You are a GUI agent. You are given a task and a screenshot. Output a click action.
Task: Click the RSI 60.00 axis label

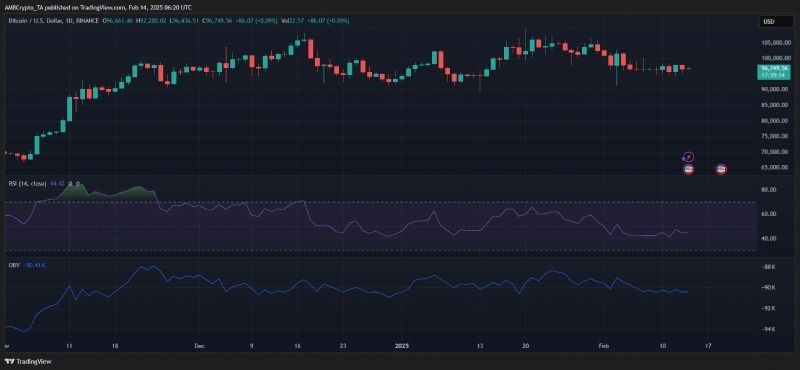click(x=768, y=214)
